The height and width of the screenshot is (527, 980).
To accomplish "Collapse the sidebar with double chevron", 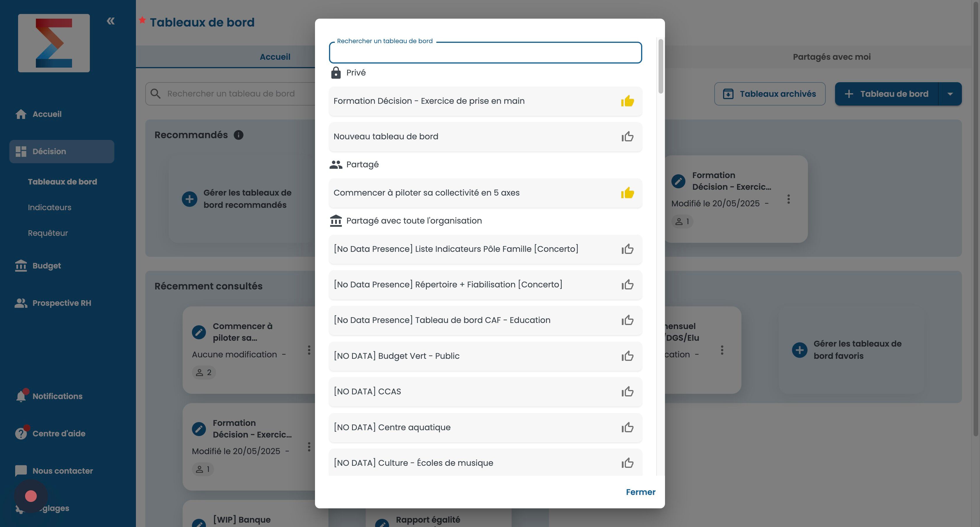I will (x=111, y=21).
